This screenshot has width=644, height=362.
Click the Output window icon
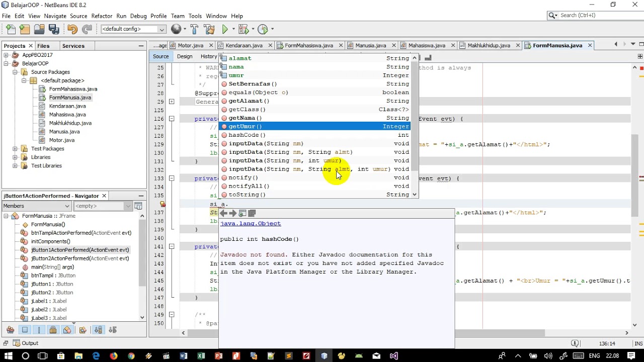click(x=17, y=343)
